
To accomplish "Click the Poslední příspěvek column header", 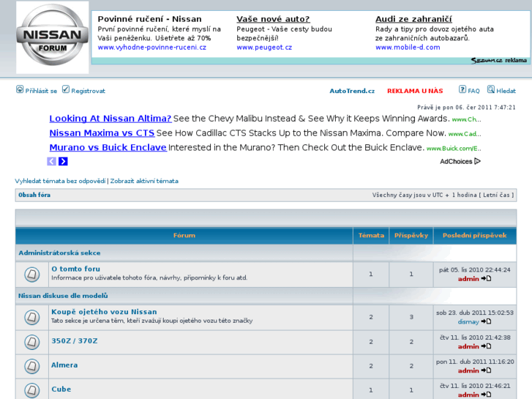I will [475, 235].
